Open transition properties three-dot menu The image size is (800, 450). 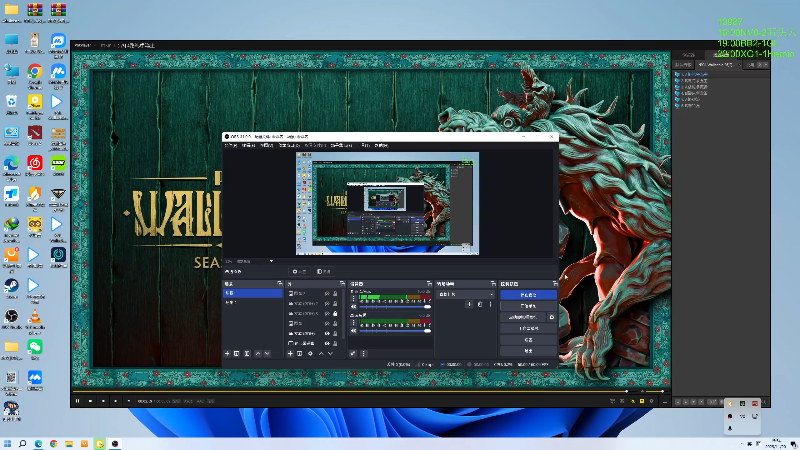(x=490, y=304)
